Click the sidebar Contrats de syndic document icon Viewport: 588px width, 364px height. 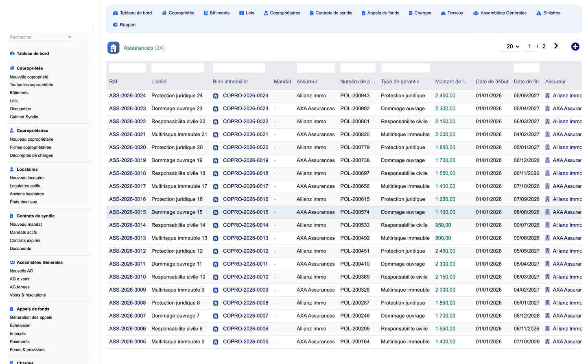click(x=12, y=216)
